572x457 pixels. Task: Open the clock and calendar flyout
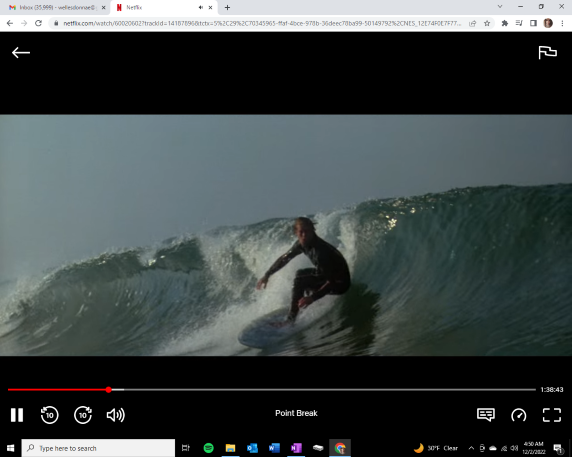pyautogui.click(x=534, y=448)
